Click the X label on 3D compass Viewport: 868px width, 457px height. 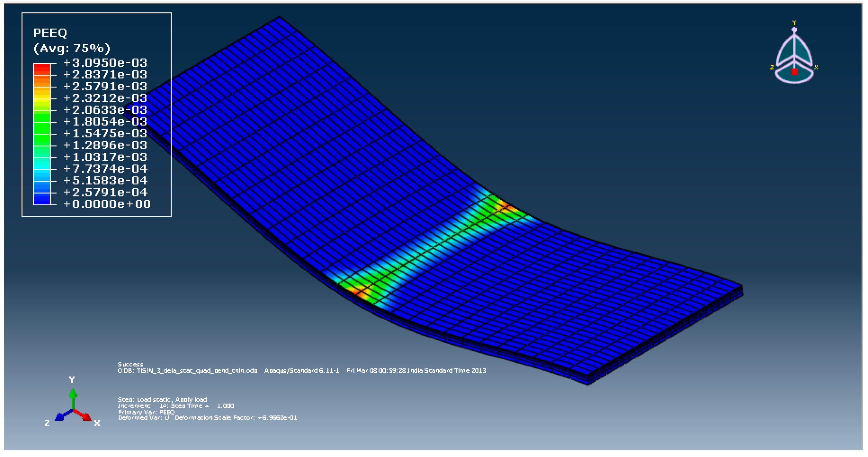click(x=816, y=67)
